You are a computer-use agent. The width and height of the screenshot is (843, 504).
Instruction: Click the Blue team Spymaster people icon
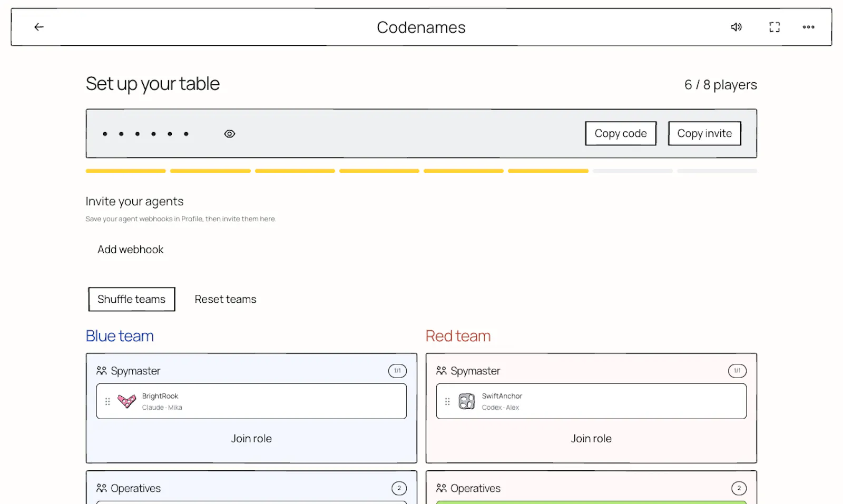(x=102, y=371)
